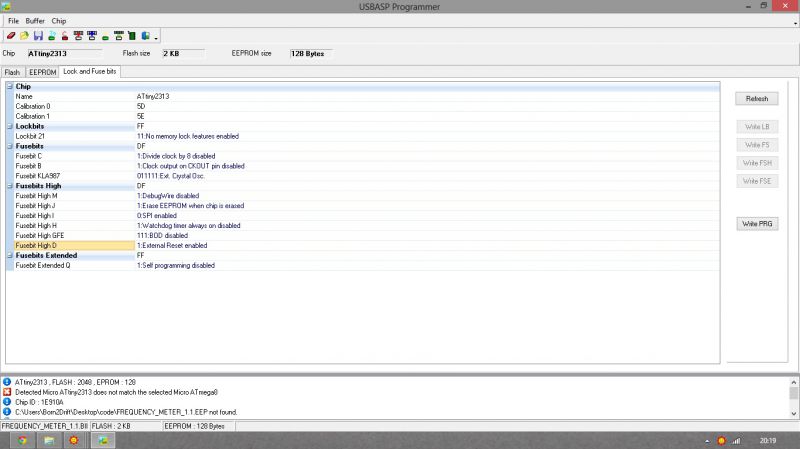The width and height of the screenshot is (800, 449).
Task: Click the red-yellow circular taskbar app icon
Action: 74,440
